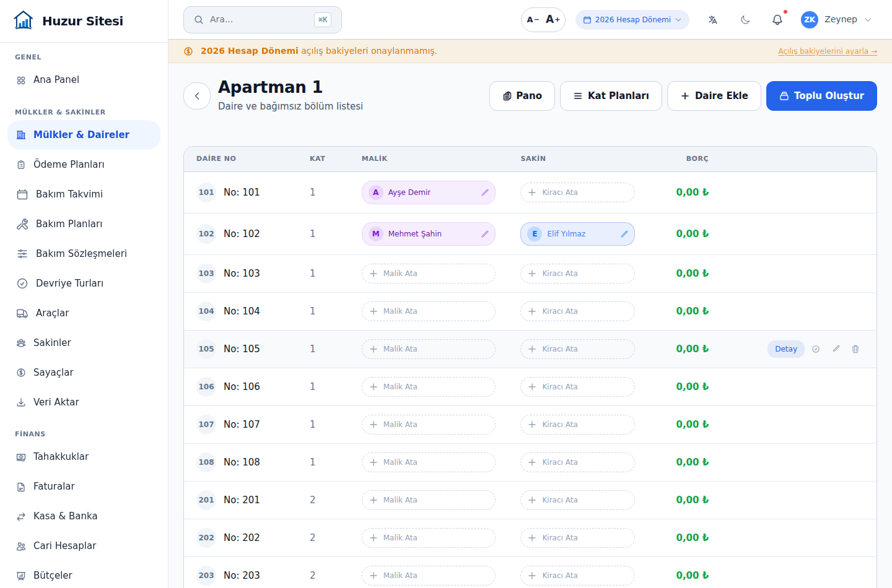Screen dimensions: 892x588
Task: Edit owner Mehmet Şahin pencil icon
Action: [485, 234]
